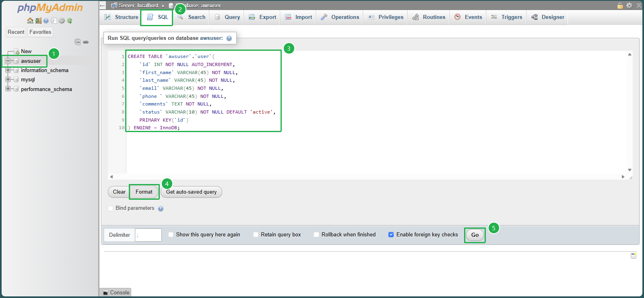Image resolution: width=644 pixels, height=298 pixels.
Task: Open the Query tab
Action: [x=227, y=17]
